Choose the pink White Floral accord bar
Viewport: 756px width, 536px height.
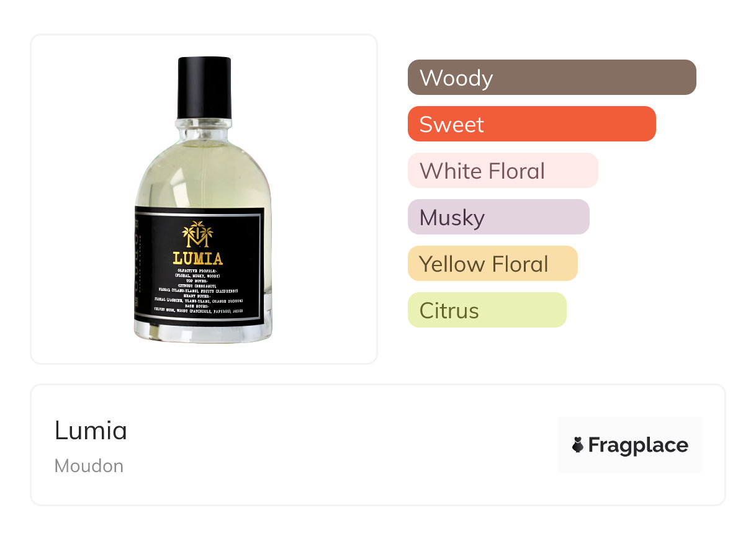[x=502, y=171]
